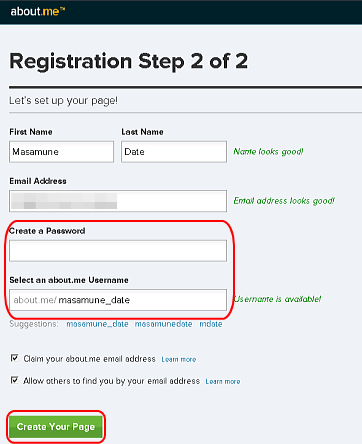Click the Email address looks good message
The width and height of the screenshot is (362, 444).
[x=284, y=201]
